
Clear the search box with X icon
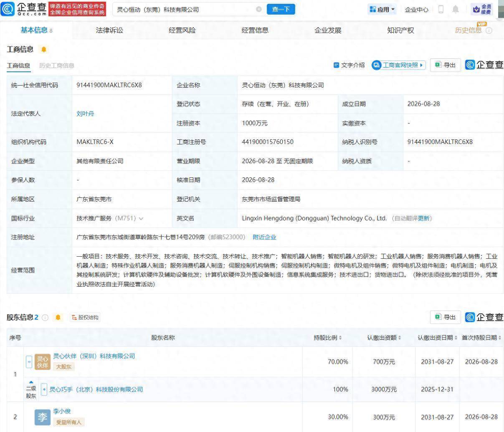coord(259,9)
